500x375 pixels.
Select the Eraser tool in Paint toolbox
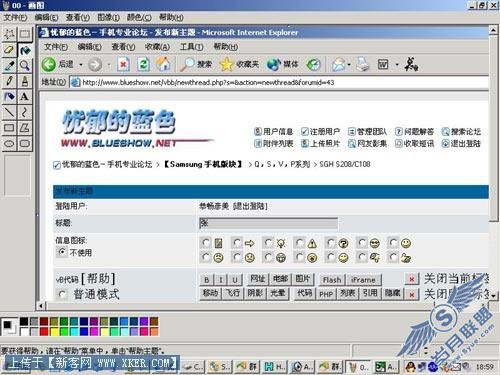coord(9,50)
